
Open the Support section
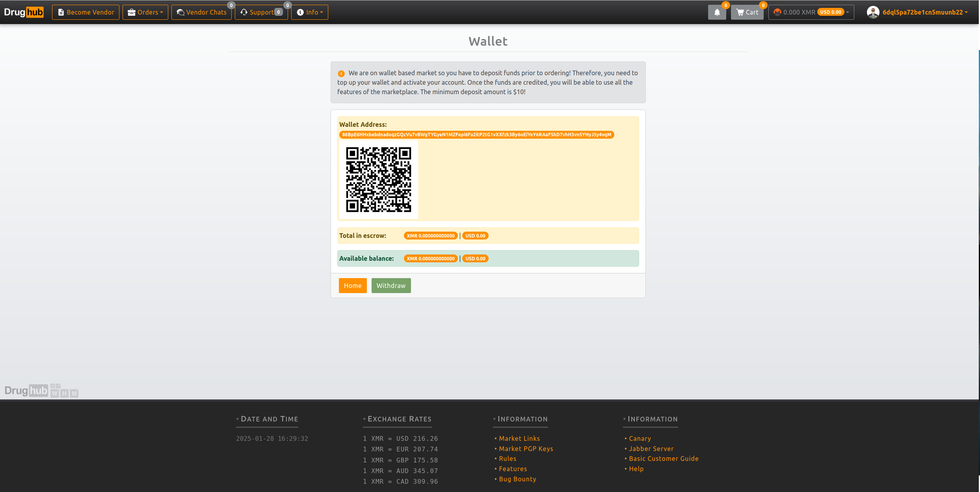261,12
